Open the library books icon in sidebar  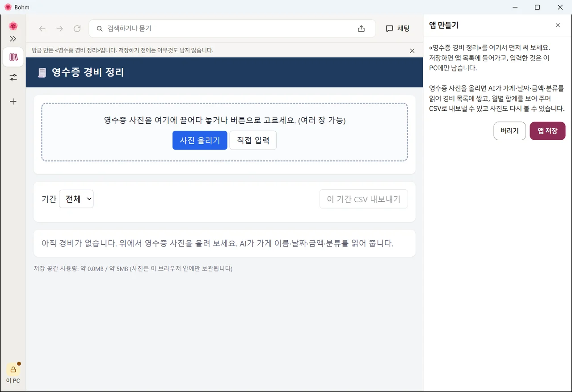[13, 57]
